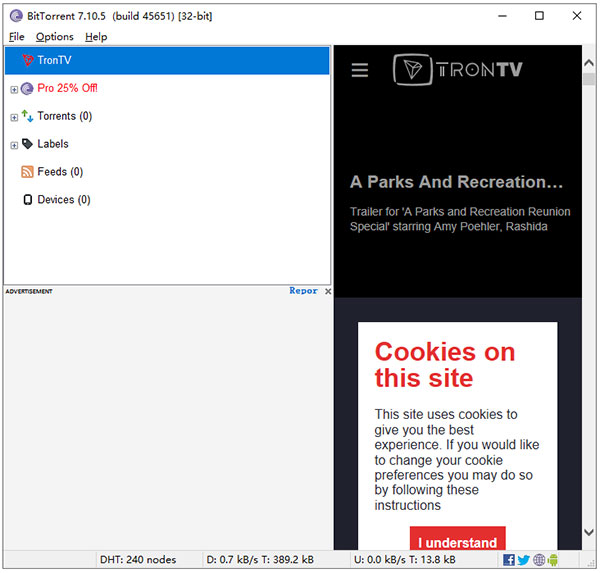Click the download speed status entry
Image resolution: width=600 pixels, height=573 pixels.
(260, 560)
